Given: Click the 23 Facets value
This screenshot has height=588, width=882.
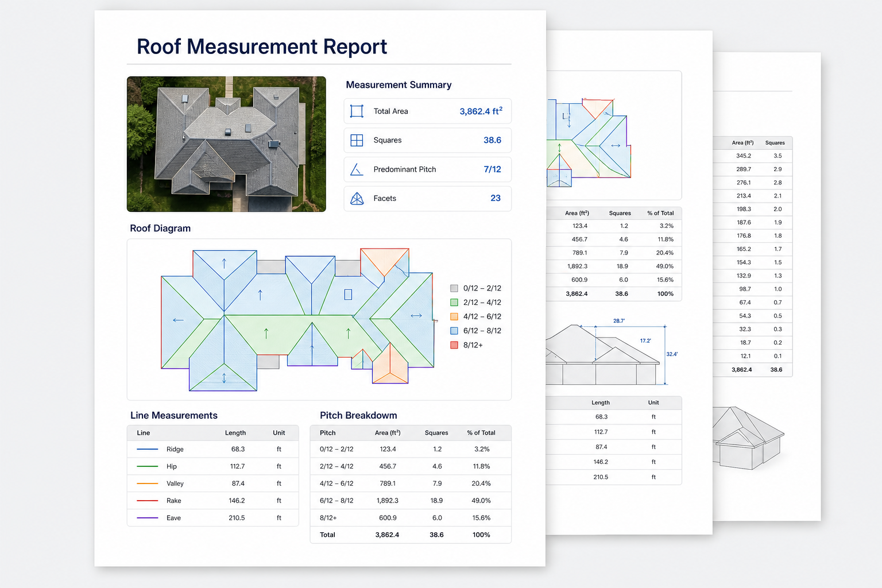Looking at the screenshot, I should coord(496,198).
